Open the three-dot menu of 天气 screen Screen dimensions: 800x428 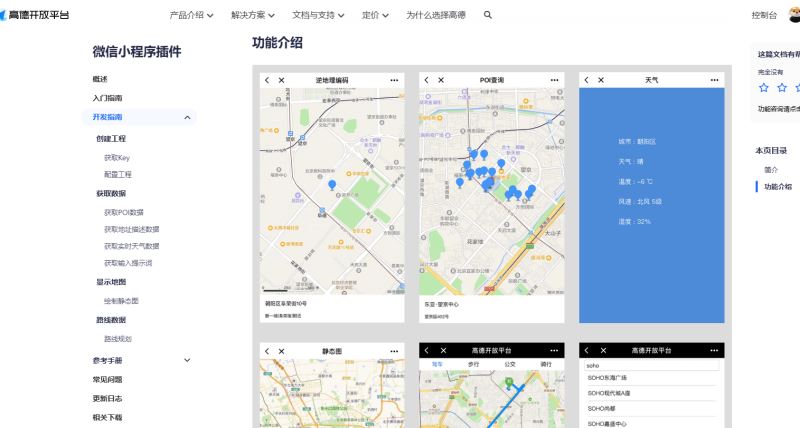pos(714,80)
